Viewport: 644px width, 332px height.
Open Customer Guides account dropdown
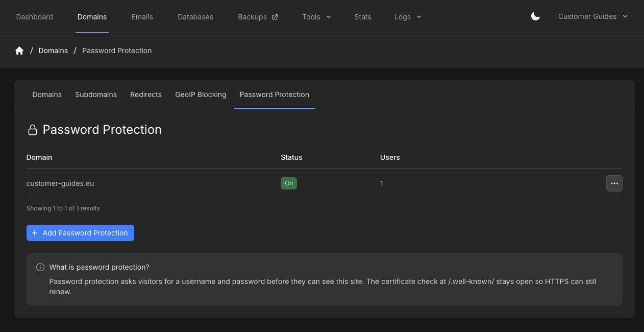[592, 16]
